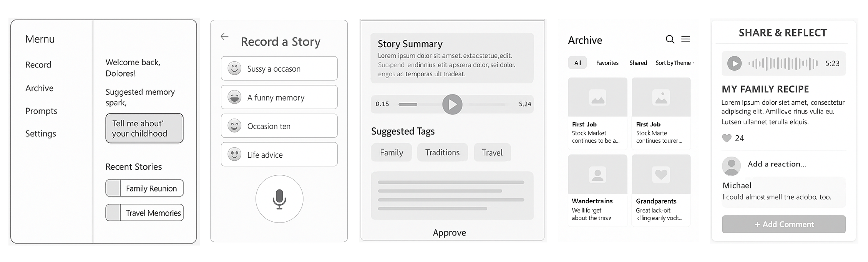
Task: Click the story summary playback progress bar
Action: (x=452, y=104)
